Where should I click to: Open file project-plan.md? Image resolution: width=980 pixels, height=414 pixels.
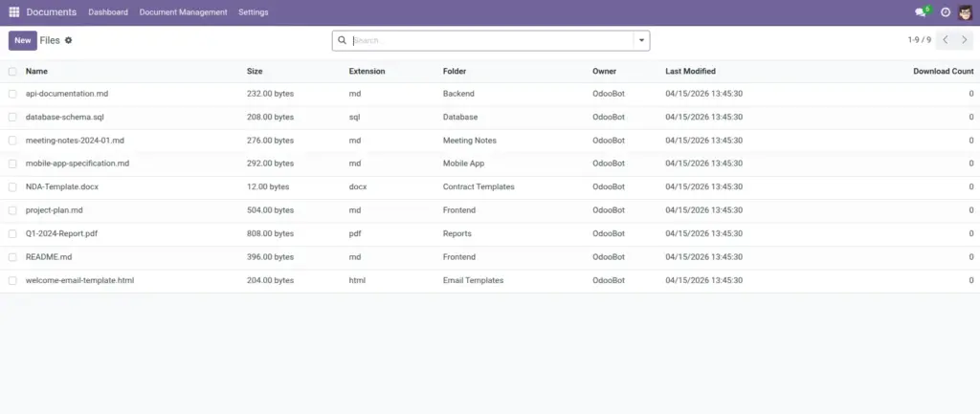[55, 210]
